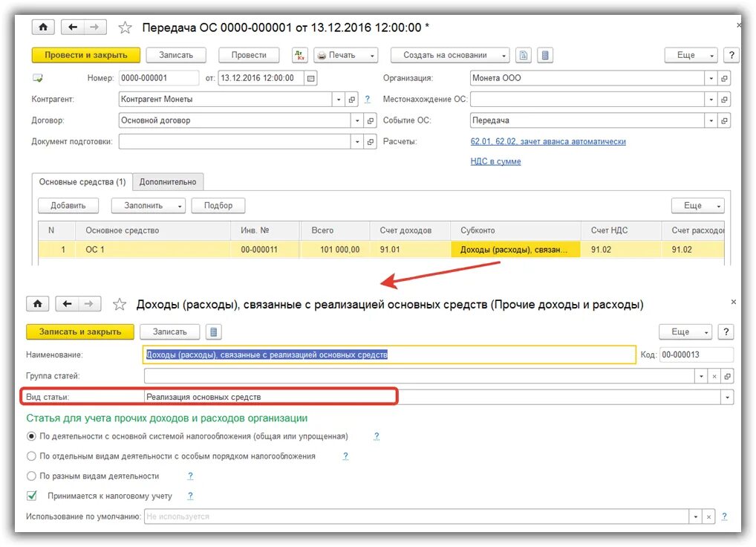The image size is (756, 547).
Task: Click the Код field 00-000013
Action: click(697, 355)
